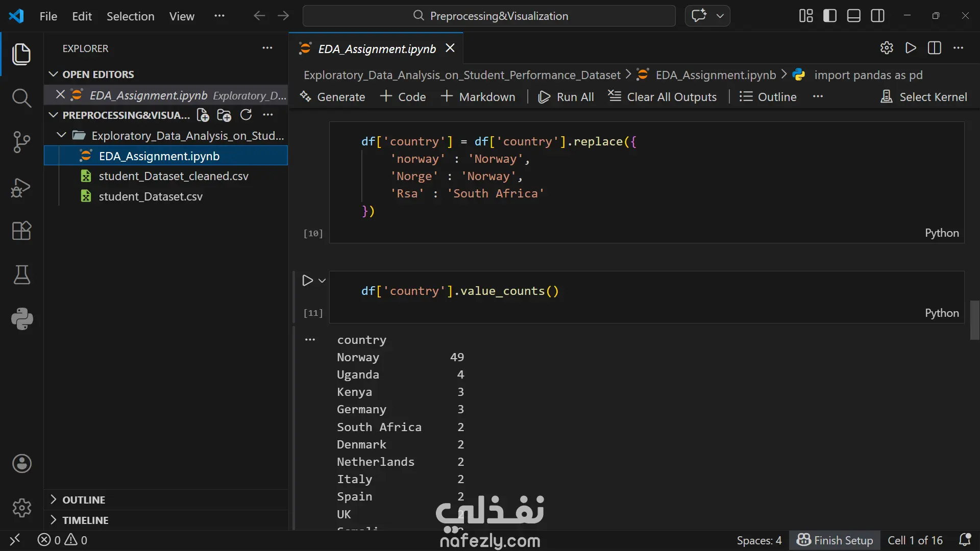Click the editor vertical scrollbar thumb
This screenshot has width=980, height=551.
975,320
